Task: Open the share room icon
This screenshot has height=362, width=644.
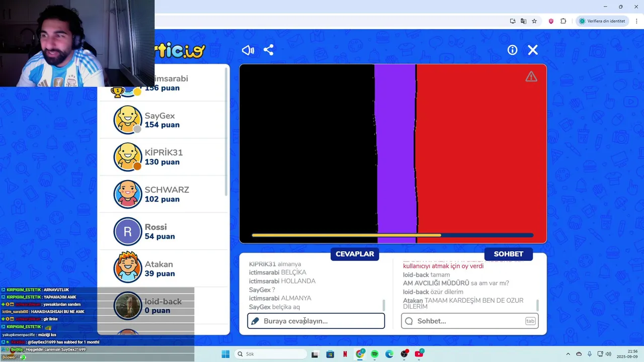Action: point(269,50)
